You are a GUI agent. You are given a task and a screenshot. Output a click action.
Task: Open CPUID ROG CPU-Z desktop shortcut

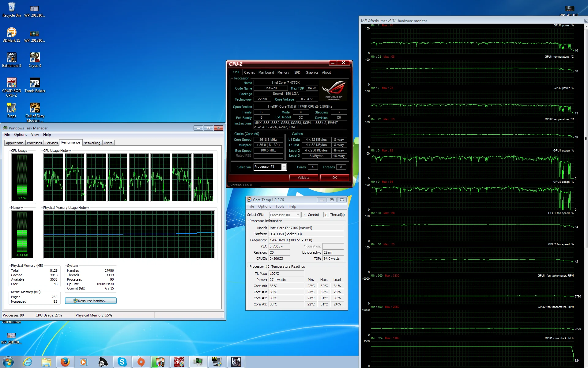pyautogui.click(x=11, y=87)
